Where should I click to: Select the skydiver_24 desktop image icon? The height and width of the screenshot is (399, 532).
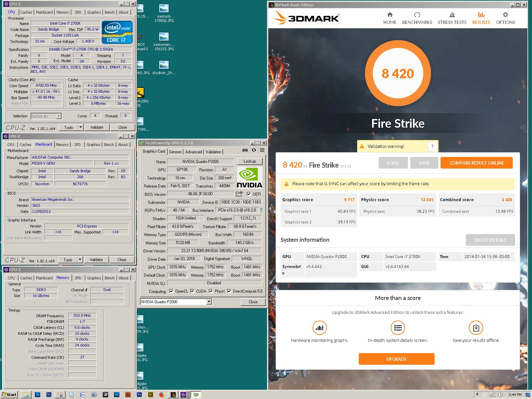point(164,68)
